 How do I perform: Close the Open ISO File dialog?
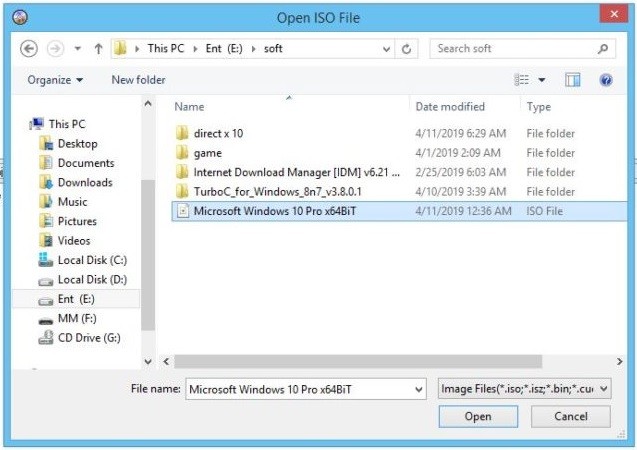click(614, 14)
